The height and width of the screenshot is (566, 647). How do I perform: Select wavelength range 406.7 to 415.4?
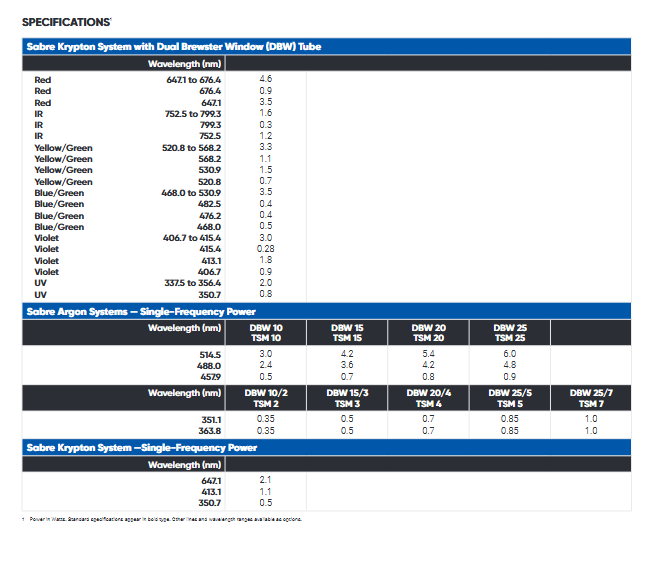[192, 238]
